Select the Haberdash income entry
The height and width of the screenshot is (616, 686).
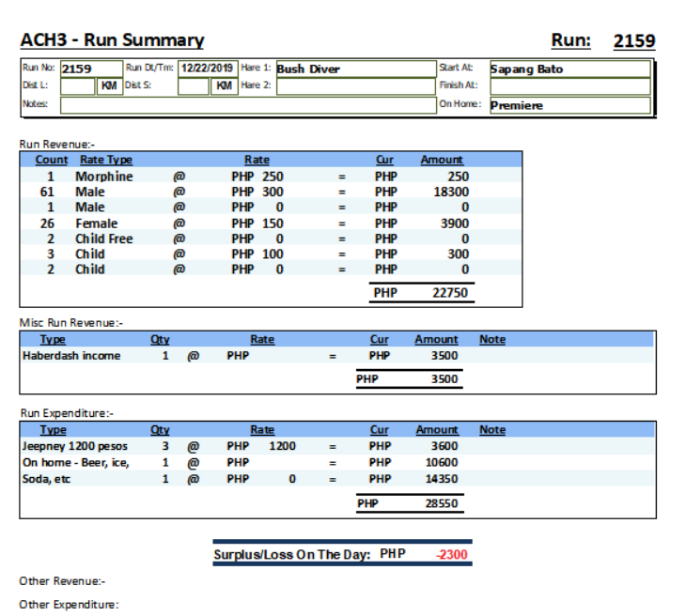click(71, 356)
